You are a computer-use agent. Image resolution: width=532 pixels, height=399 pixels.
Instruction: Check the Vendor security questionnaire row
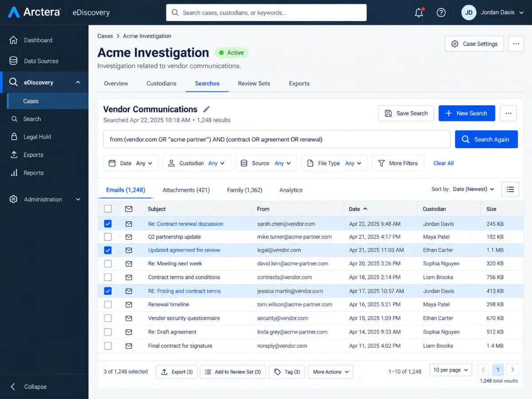coord(108,318)
